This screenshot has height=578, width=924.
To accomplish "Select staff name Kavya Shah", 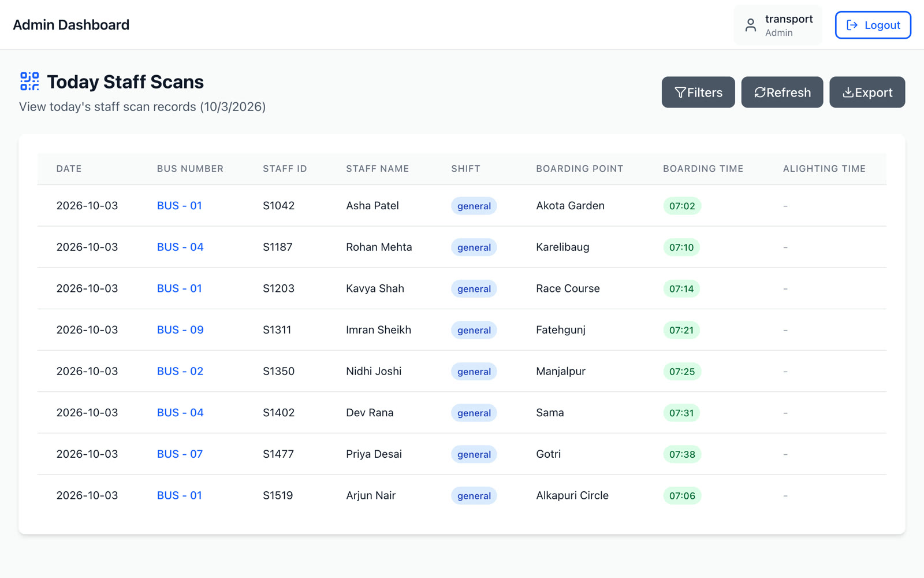I will [x=375, y=288].
